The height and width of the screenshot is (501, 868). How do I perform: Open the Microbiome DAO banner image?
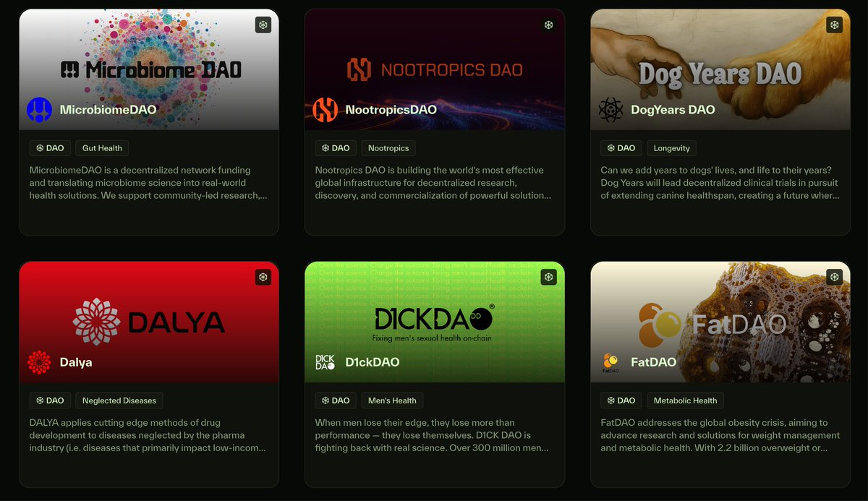tap(149, 69)
